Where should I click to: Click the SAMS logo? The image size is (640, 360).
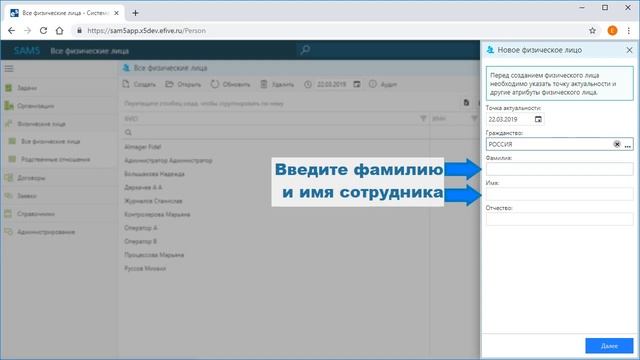coord(27,51)
